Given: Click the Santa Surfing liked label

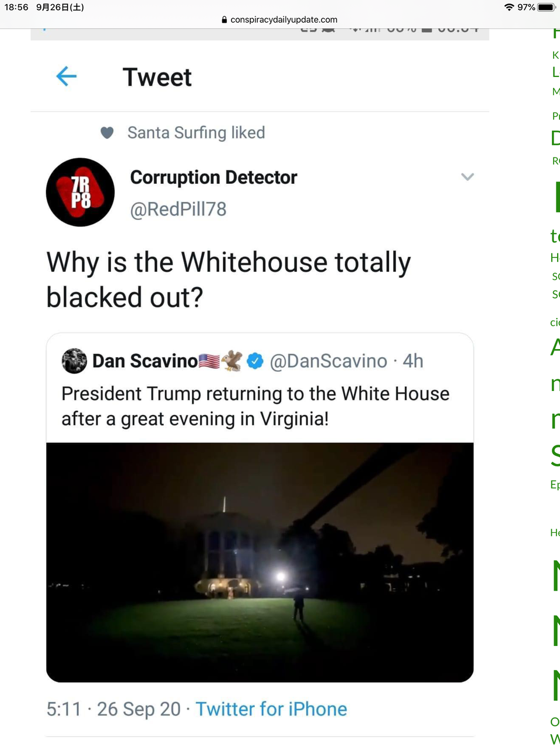Looking at the screenshot, I should point(196,133).
